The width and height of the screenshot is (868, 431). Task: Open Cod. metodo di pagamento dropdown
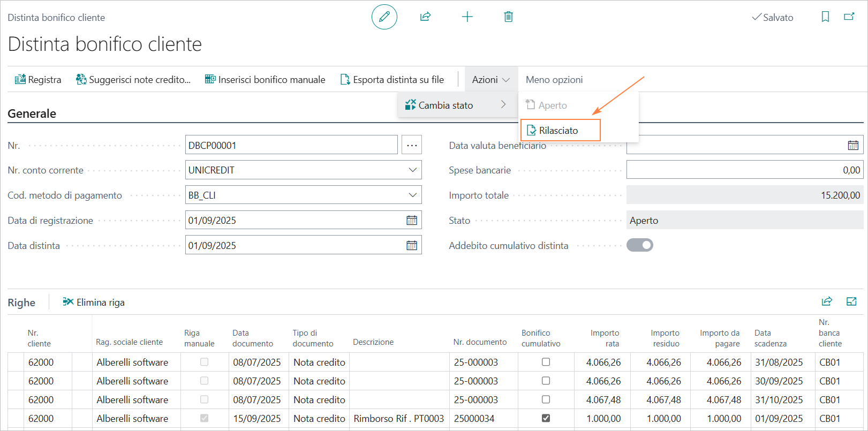point(412,195)
